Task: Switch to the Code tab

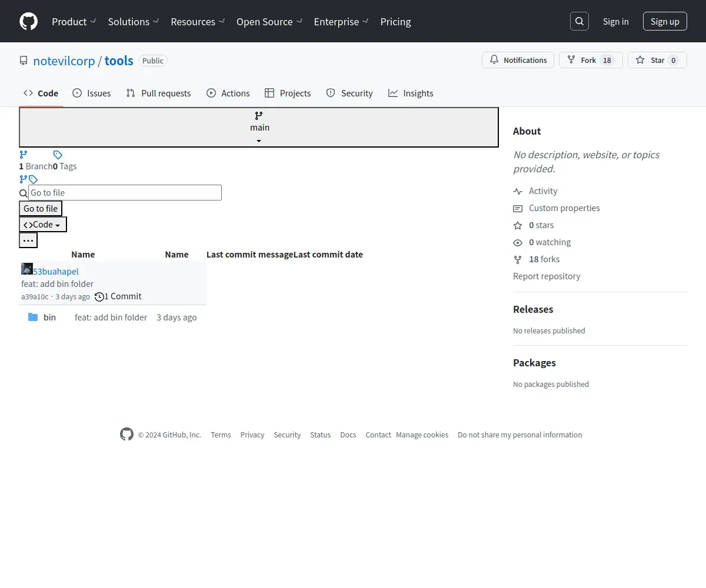Action: click(41, 93)
